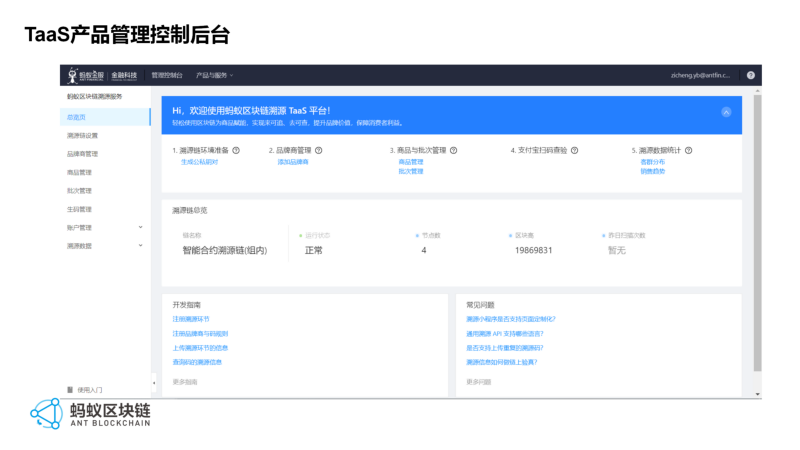Viewport: 800px width, 450px height.
Task: Click help icon beside 溯源数据统计
Action: [x=688, y=151]
